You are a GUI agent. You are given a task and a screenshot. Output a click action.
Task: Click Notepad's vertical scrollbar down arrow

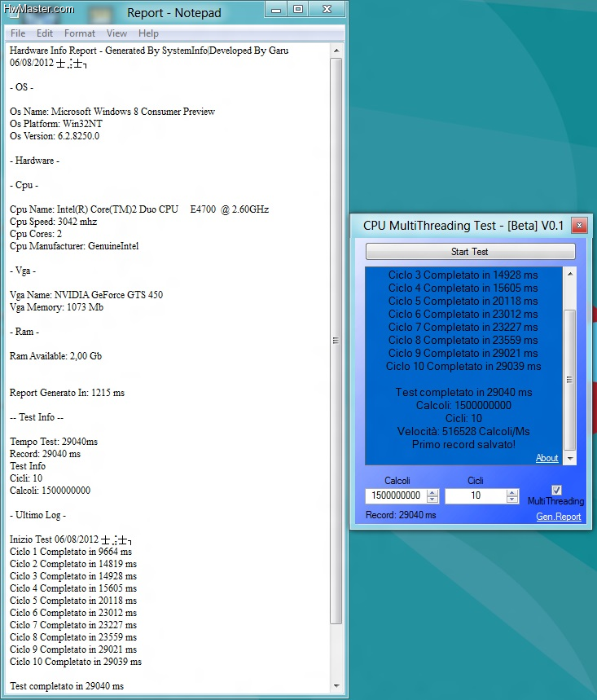click(x=336, y=685)
